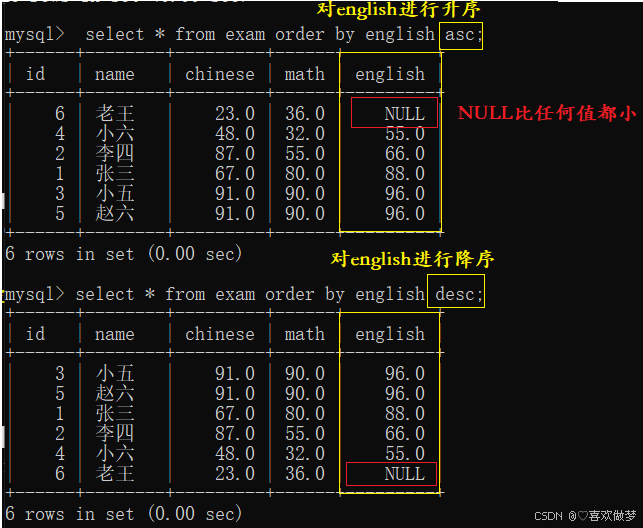
Task: Click the 'english' header in the desc result table
Action: click(x=390, y=334)
